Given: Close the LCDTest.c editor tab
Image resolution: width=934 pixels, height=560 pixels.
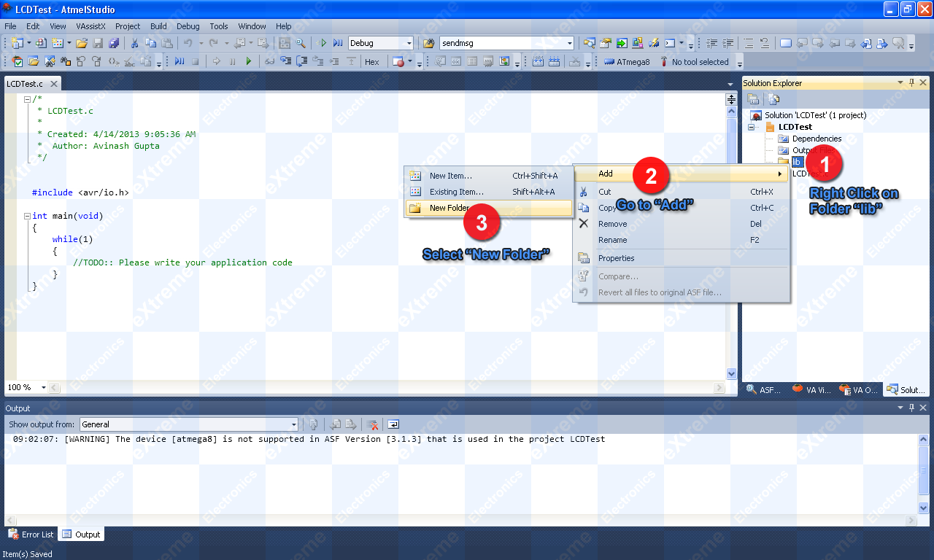Looking at the screenshot, I should tap(54, 84).
